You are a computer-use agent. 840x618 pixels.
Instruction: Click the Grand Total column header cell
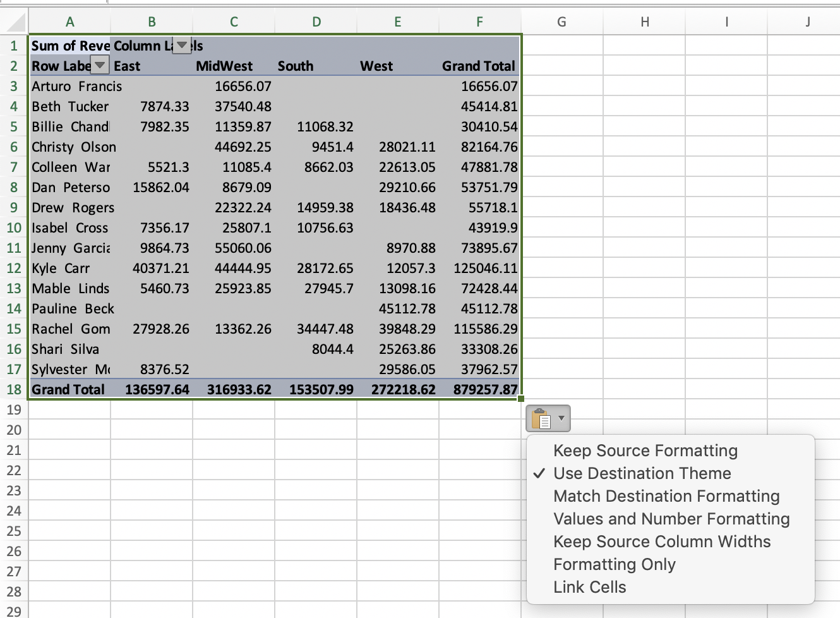tap(480, 66)
